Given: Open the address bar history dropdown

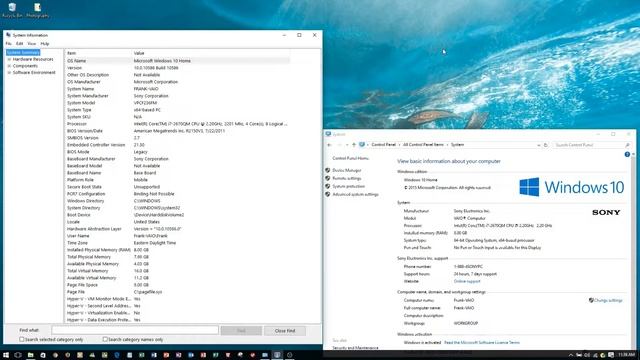Looking at the screenshot, I should [x=538, y=145].
